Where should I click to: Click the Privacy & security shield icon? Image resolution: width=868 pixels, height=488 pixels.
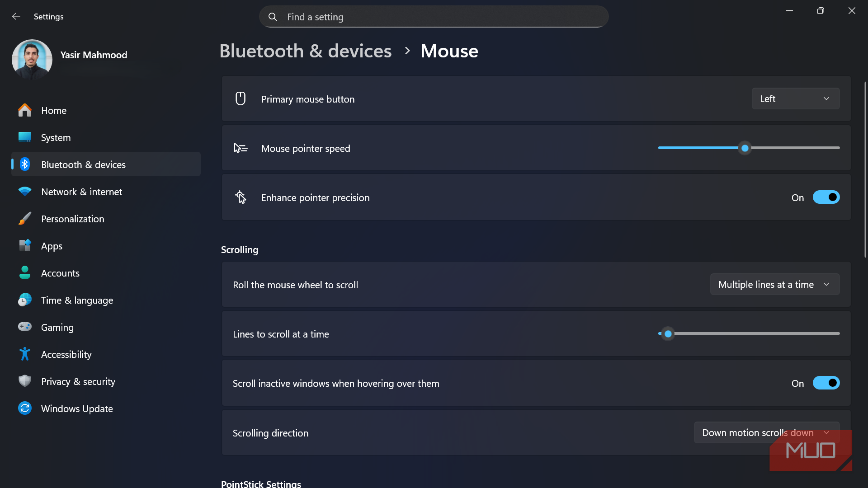[25, 381]
